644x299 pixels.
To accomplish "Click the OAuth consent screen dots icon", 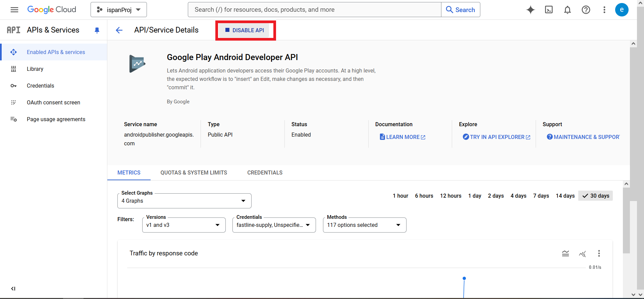I will click(x=13, y=102).
